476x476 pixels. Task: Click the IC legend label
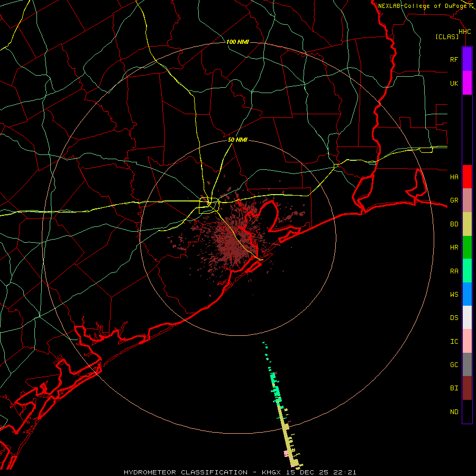pyautogui.click(x=454, y=342)
